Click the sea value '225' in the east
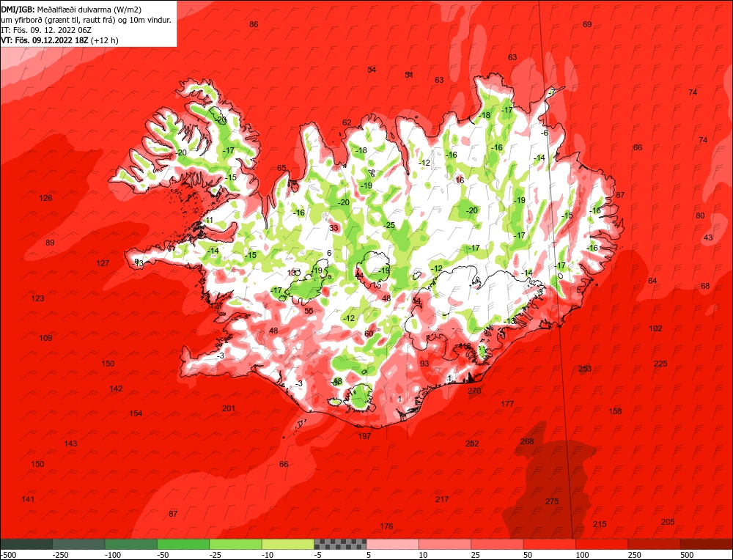The width and height of the screenshot is (733, 560). click(660, 364)
